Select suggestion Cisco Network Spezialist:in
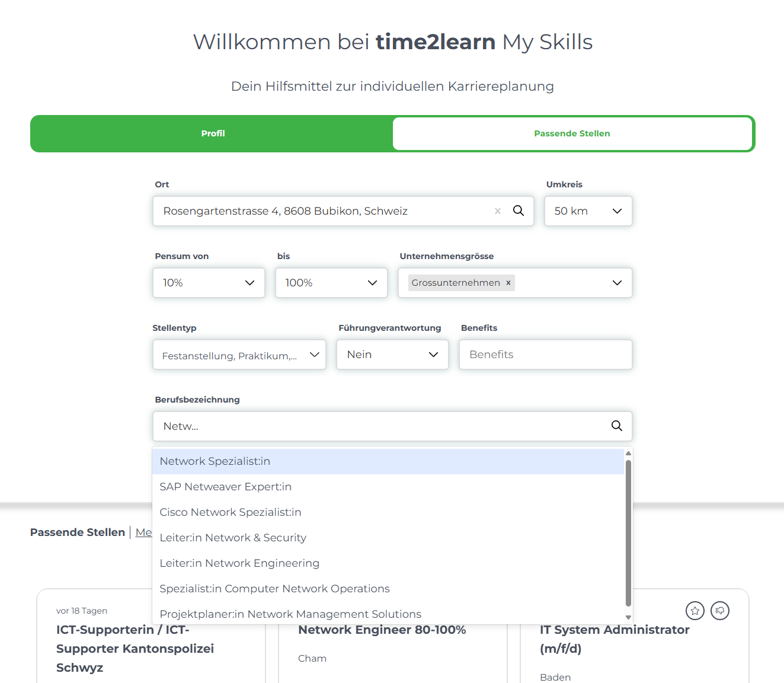Screen dimensions: 784x683 (x=388, y=512)
